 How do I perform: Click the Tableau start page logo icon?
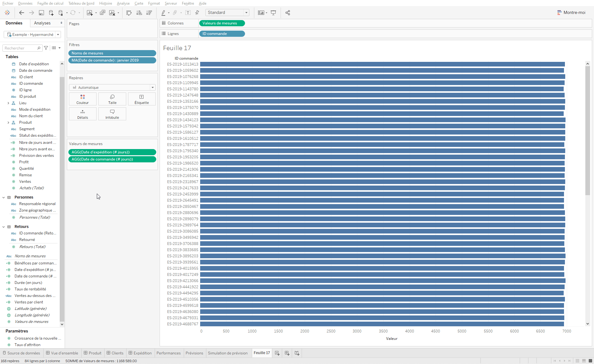(7, 13)
